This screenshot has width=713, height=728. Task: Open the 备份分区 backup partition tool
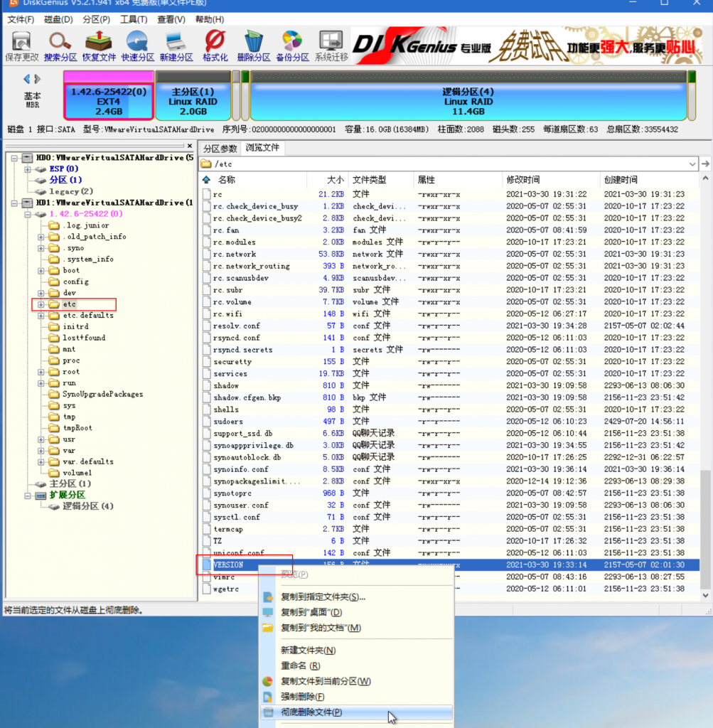pos(292,46)
